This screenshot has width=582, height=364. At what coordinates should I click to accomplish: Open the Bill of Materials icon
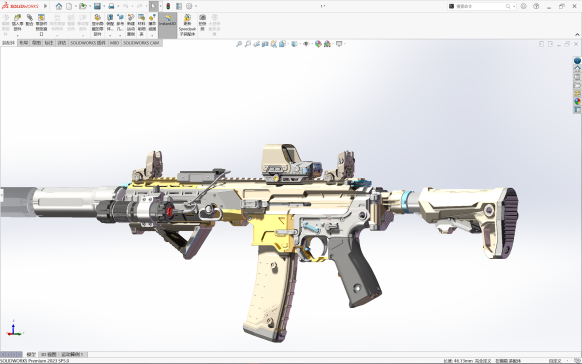tap(141, 17)
